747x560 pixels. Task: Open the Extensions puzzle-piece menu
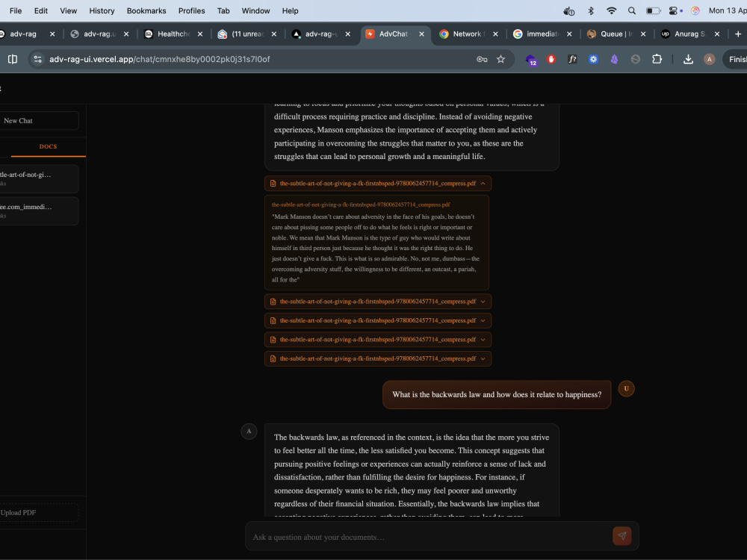657,59
